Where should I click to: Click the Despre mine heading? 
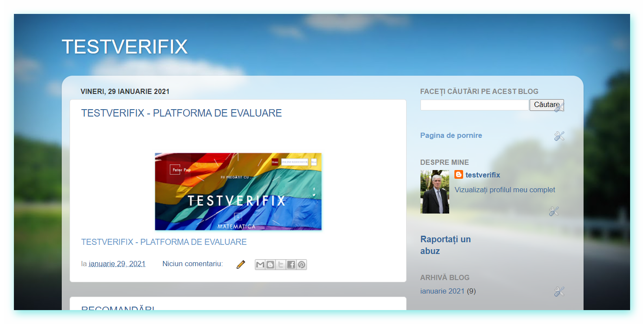(x=444, y=162)
